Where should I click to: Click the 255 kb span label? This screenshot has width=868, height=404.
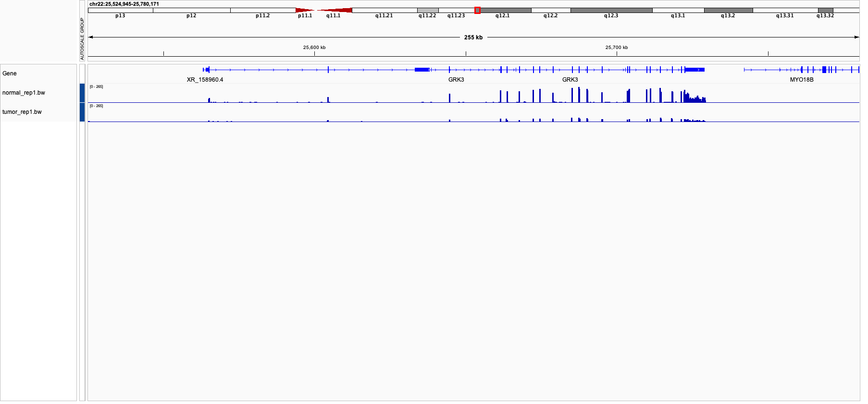pyautogui.click(x=473, y=37)
